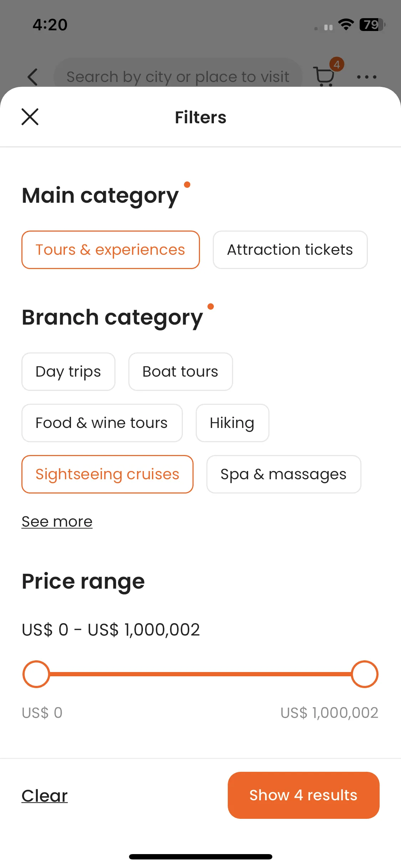Clear all applied filters

45,796
